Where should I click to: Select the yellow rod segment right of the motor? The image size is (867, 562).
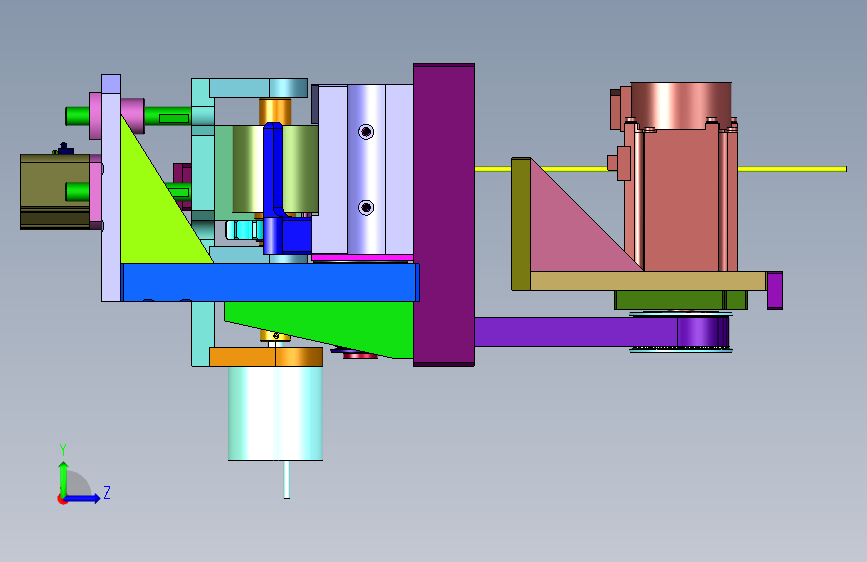792,169
